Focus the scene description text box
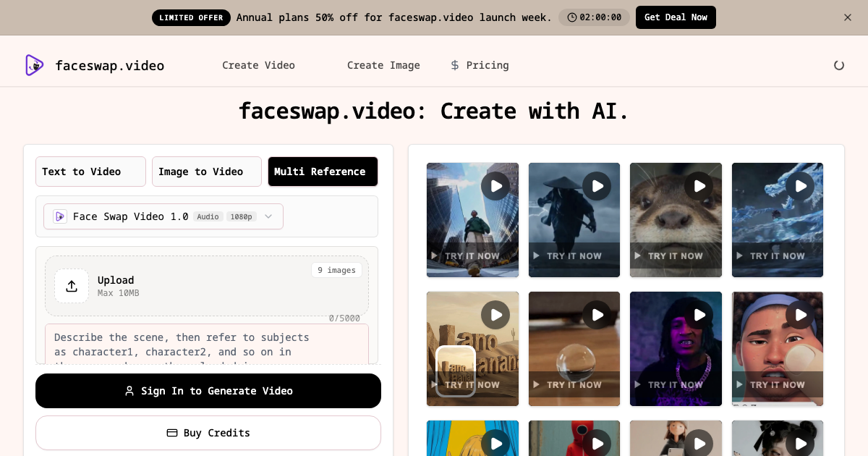 [207, 344]
